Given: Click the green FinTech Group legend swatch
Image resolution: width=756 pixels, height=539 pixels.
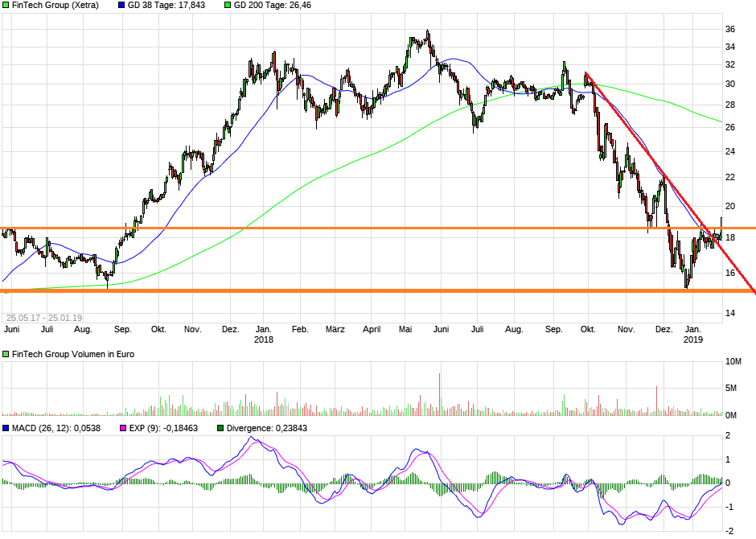Looking at the screenshot, I should point(6,6).
